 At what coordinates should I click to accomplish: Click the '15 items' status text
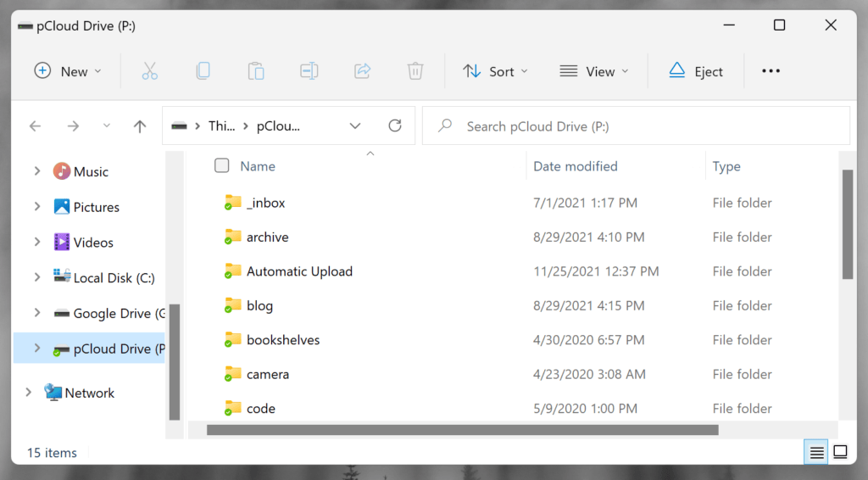(52, 452)
